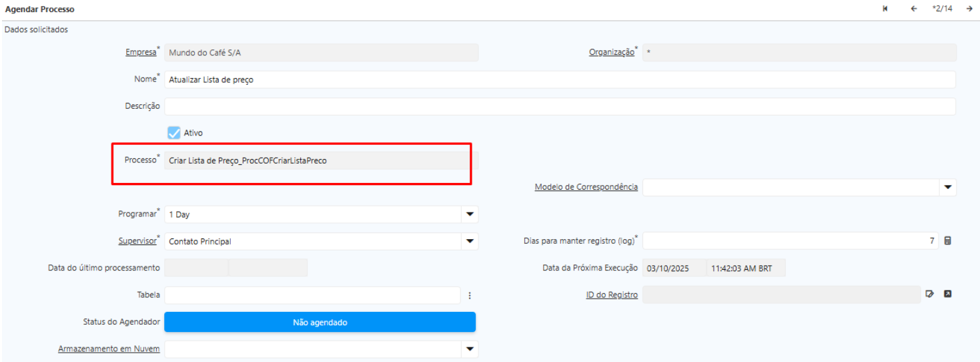Screen dimensions: 980x362
Task: Click the record counter 2/14
Action: coord(942,9)
